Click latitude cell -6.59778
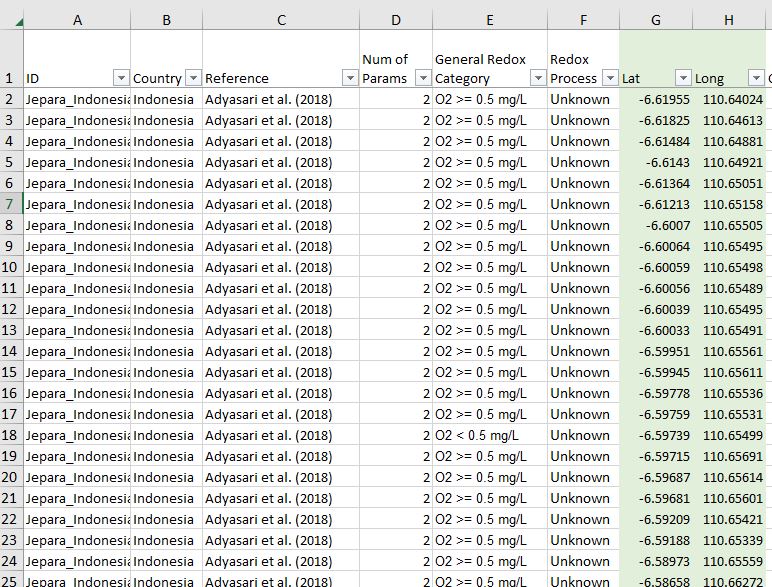 656,393
